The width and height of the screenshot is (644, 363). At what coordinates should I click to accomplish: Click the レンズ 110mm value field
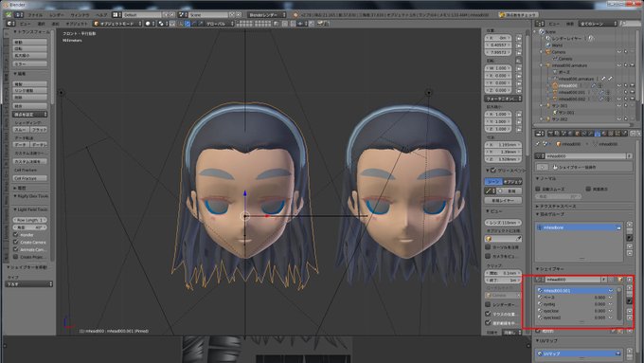(x=503, y=223)
